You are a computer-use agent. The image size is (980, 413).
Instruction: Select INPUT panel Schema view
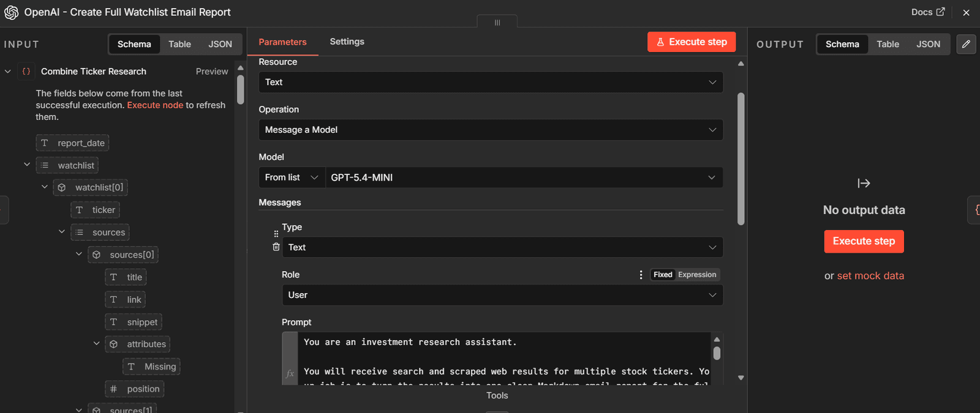pyautogui.click(x=134, y=44)
